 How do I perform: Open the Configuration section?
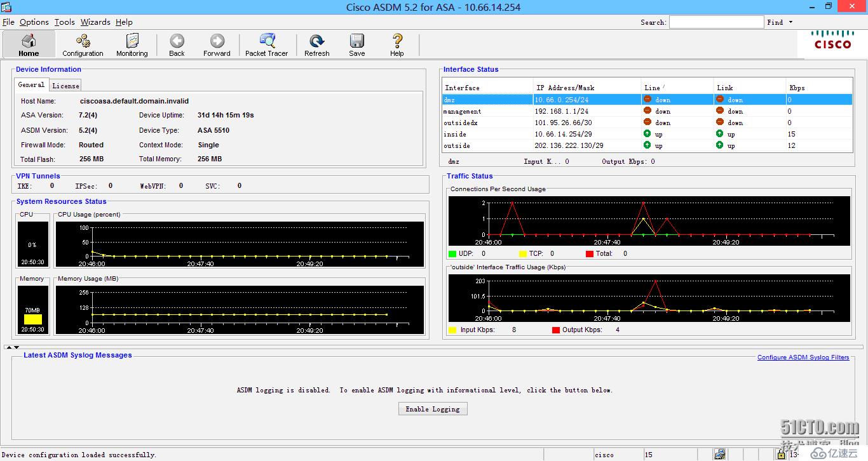point(83,44)
